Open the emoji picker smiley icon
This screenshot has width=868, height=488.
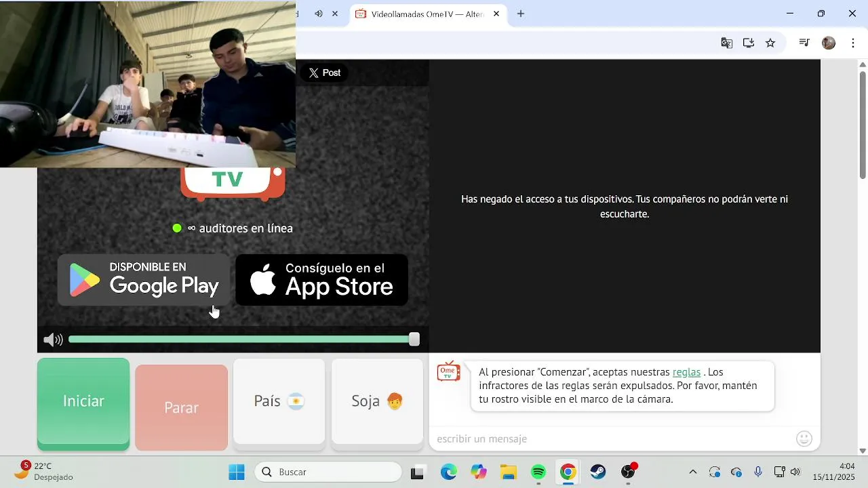[x=804, y=439]
